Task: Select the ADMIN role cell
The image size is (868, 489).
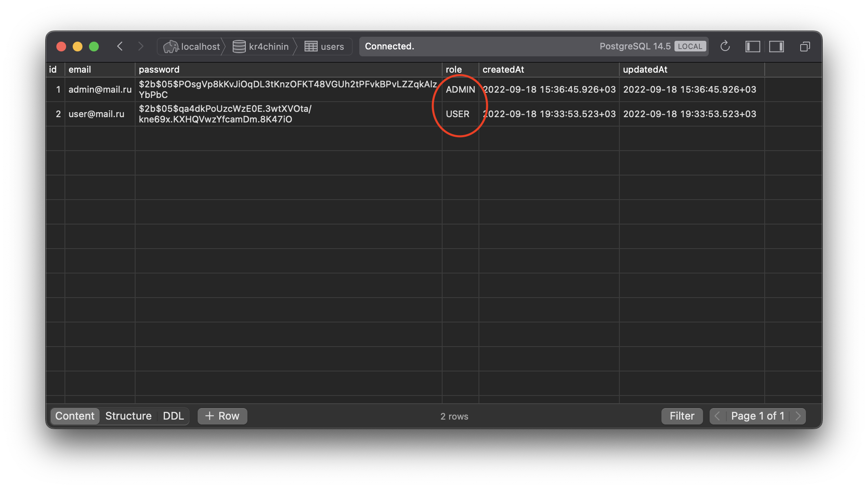Action: point(460,89)
